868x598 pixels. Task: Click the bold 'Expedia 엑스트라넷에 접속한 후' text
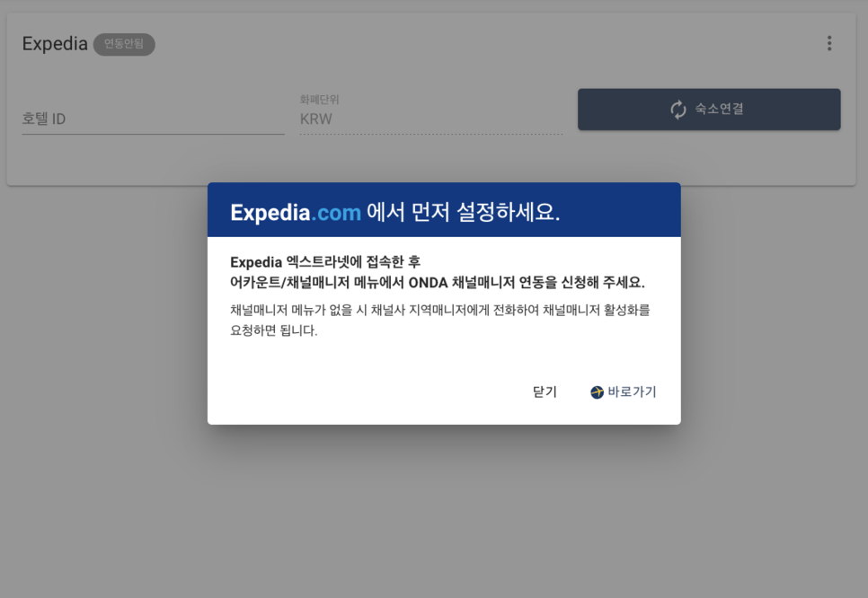[x=325, y=261]
